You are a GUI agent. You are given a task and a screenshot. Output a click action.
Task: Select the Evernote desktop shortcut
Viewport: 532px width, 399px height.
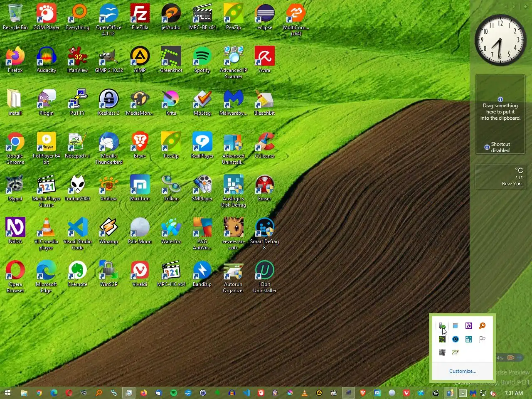(x=78, y=274)
